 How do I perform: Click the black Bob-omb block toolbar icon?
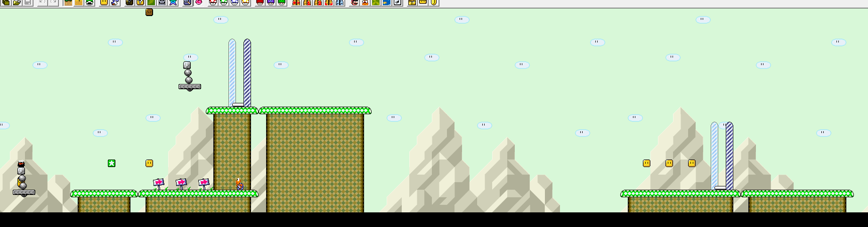click(130, 2)
